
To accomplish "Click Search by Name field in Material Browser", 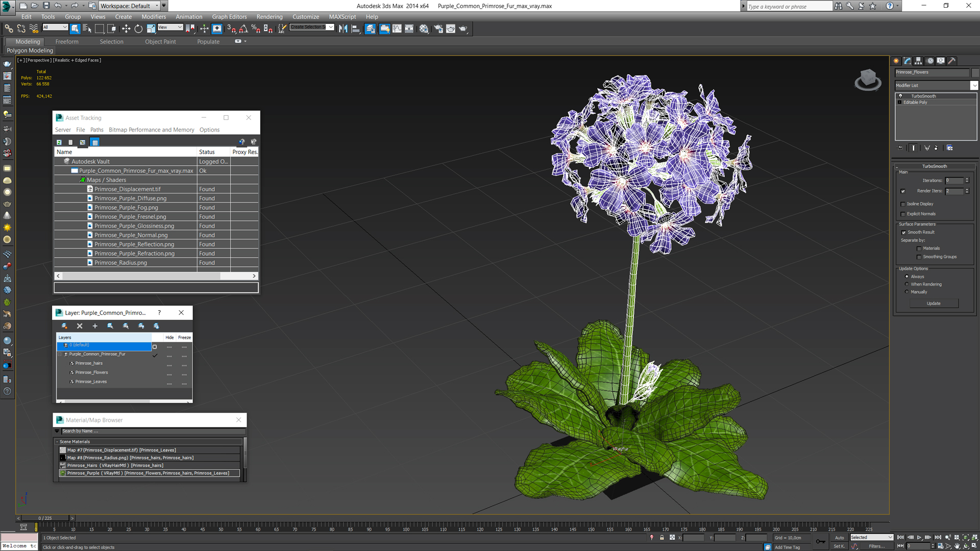I will click(x=153, y=432).
